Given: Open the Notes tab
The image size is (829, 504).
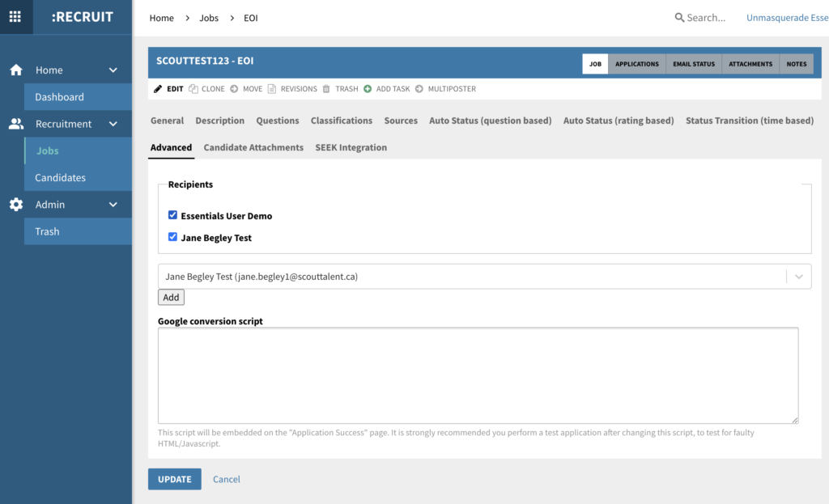Looking at the screenshot, I should coord(797,64).
